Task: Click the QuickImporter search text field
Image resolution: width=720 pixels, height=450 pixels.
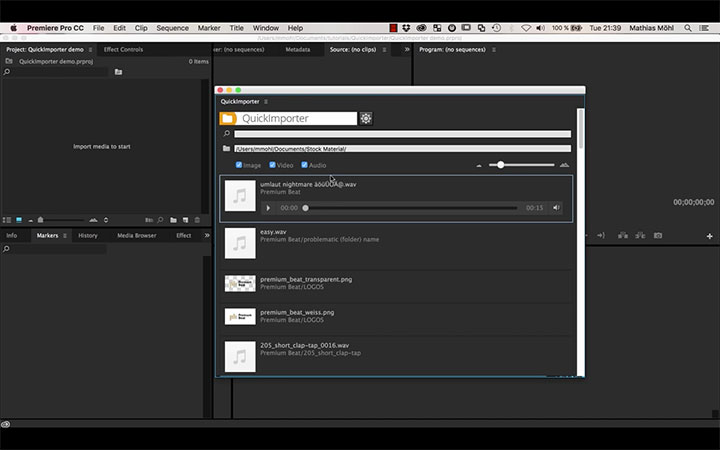Action: pyautogui.click(x=402, y=134)
